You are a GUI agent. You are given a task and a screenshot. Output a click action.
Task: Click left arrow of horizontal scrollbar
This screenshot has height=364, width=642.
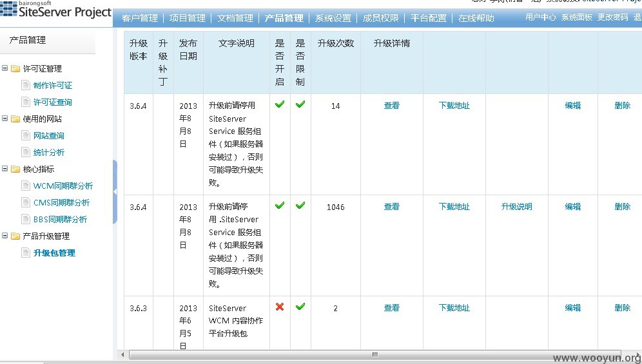coord(122,354)
